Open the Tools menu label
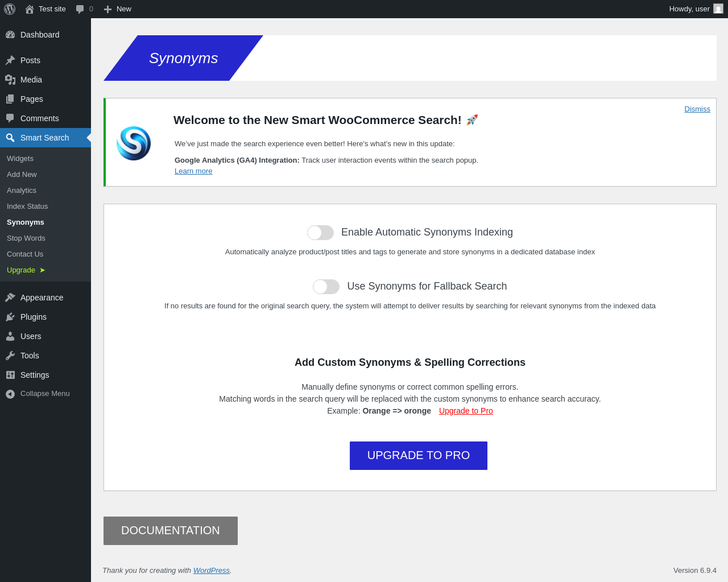728x582 pixels. coord(30,356)
